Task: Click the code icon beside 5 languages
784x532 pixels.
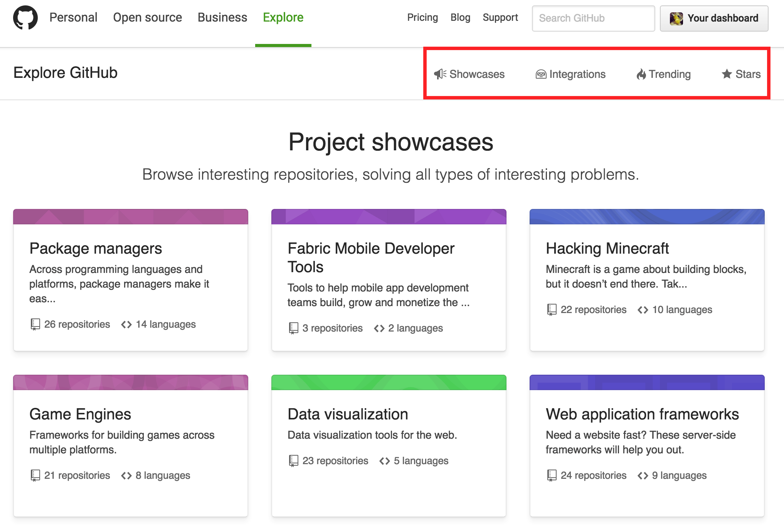Action: (385, 461)
